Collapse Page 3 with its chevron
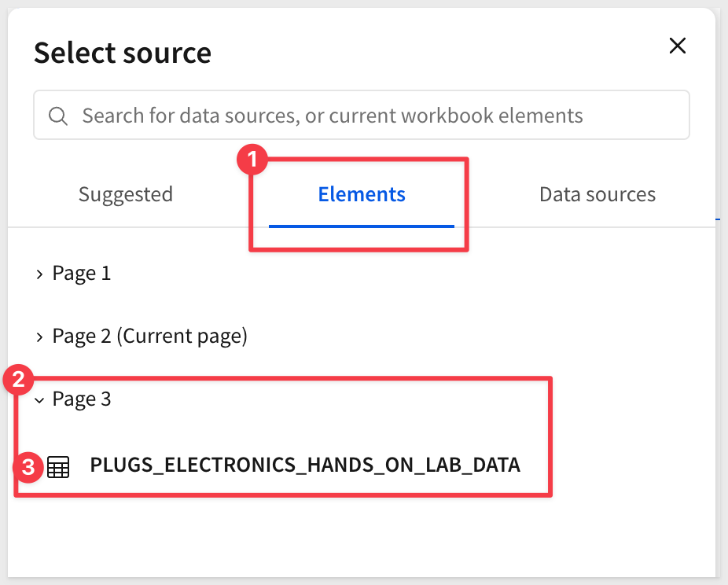This screenshot has width=728, height=585. (39, 400)
